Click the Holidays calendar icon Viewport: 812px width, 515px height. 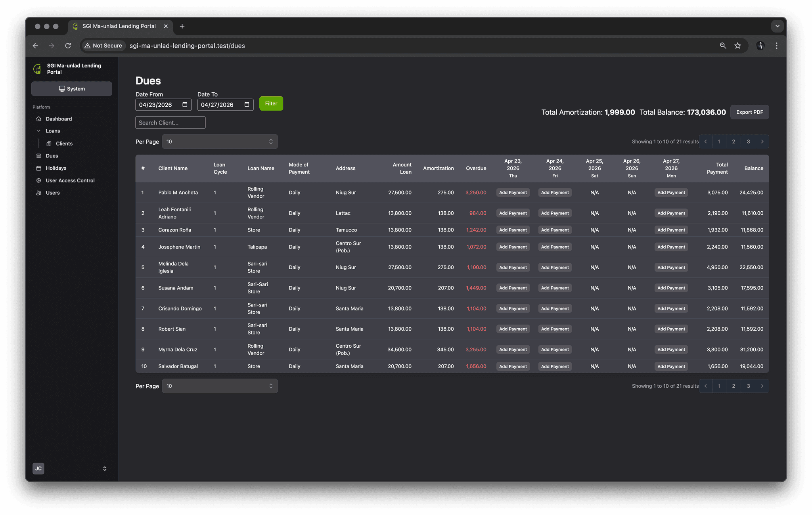(x=38, y=168)
